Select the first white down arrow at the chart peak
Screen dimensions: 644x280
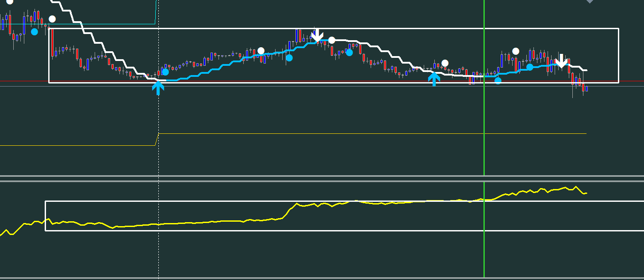click(317, 35)
